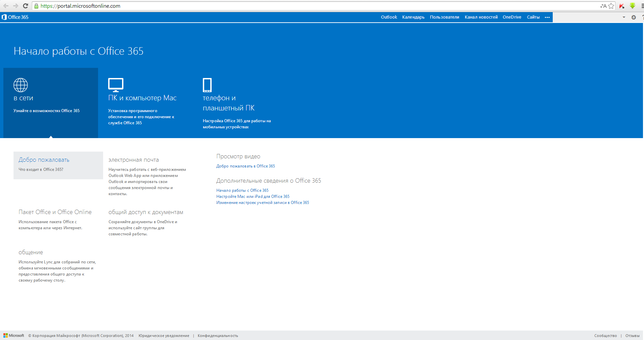Open 'Изменение настроек учетной записи' link
This screenshot has height=340, width=644.
click(x=263, y=203)
